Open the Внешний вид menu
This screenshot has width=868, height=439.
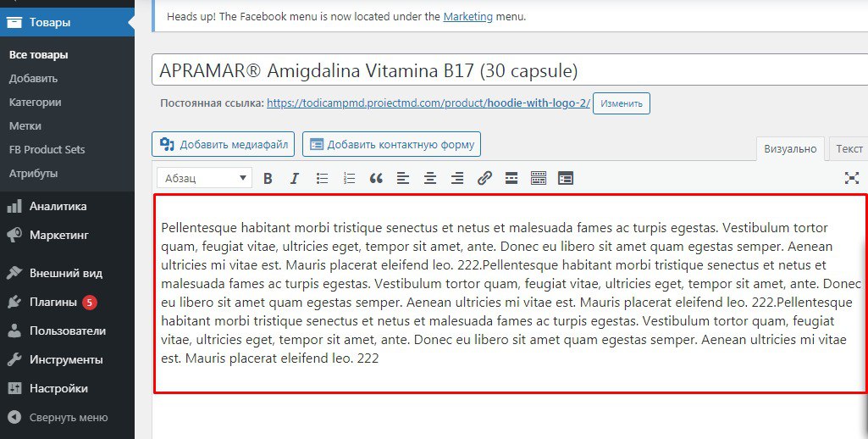[x=67, y=273]
